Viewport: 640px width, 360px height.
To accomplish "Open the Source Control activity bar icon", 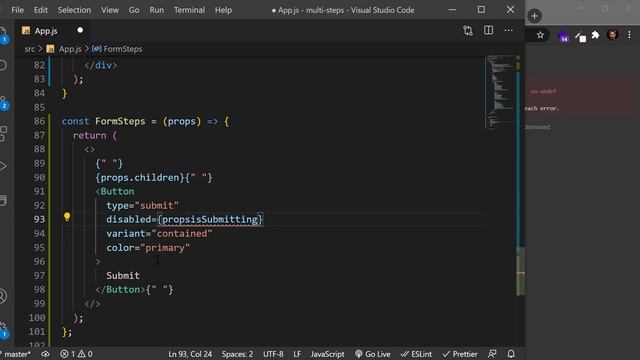I will (x=3, y=102).
